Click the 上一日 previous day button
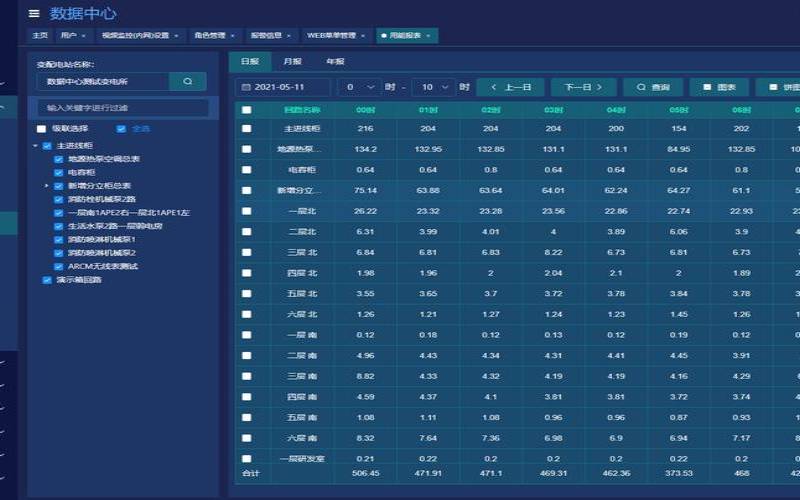Viewport: 800px width, 500px height. 510,87
